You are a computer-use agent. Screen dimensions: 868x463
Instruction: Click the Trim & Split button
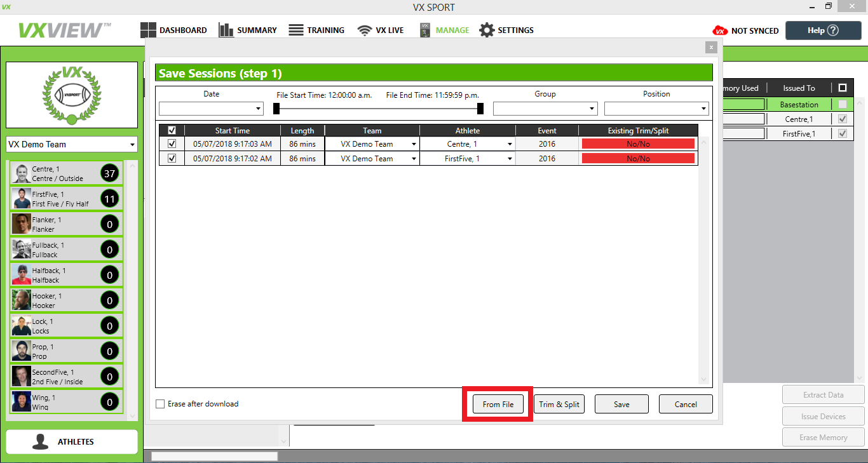click(x=559, y=404)
